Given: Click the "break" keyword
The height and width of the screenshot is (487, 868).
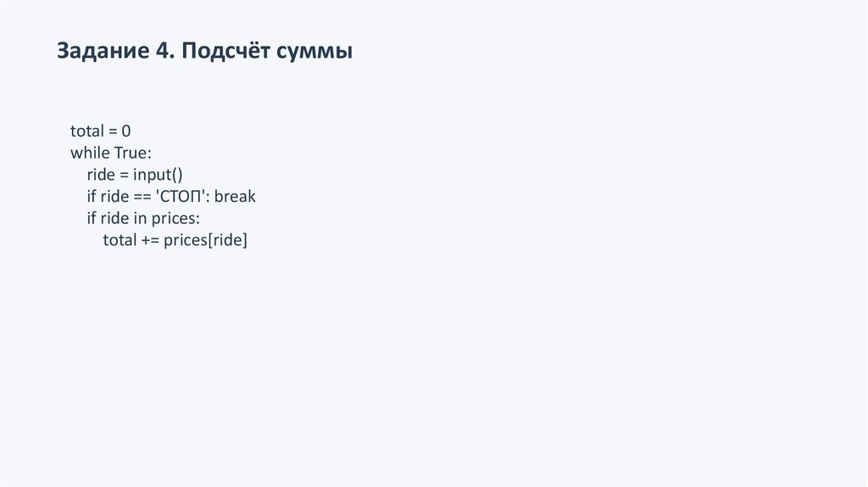Looking at the screenshot, I should tap(235, 197).
